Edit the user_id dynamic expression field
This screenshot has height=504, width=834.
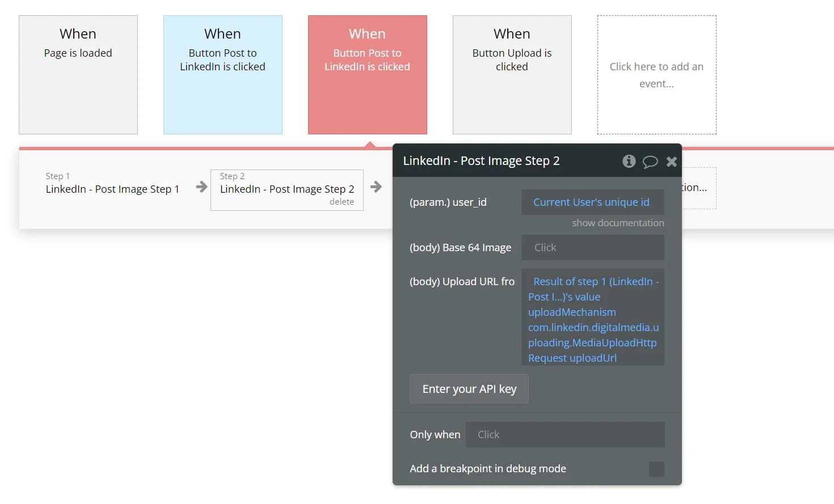click(x=593, y=202)
